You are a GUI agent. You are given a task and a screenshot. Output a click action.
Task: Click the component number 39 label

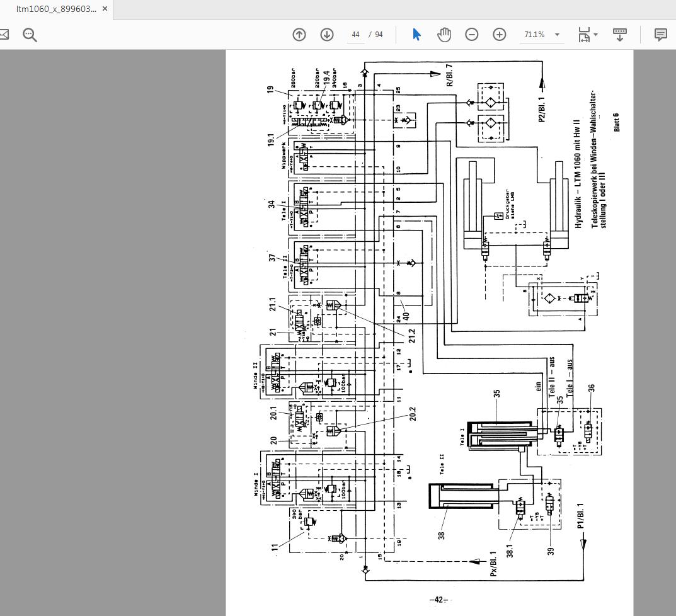click(x=551, y=551)
